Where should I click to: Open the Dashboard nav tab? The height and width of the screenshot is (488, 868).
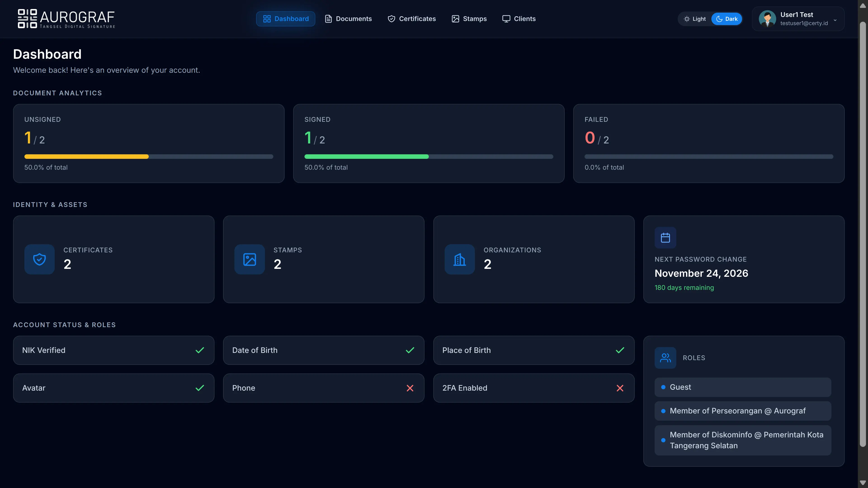[x=286, y=19]
